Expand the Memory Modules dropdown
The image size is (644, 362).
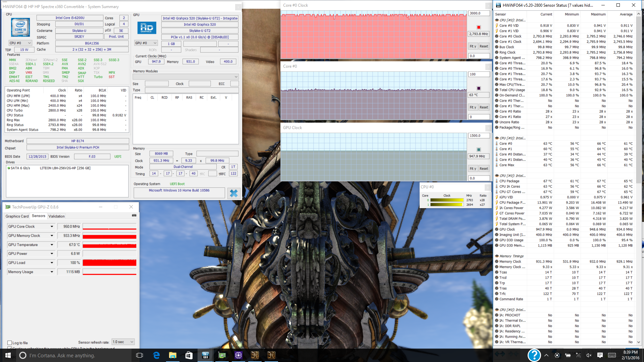(x=186, y=77)
